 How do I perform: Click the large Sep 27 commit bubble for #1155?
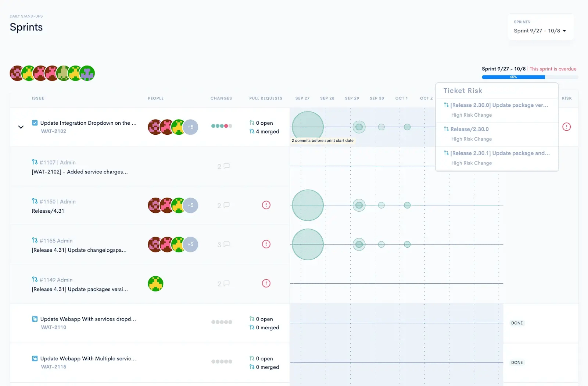308,244
